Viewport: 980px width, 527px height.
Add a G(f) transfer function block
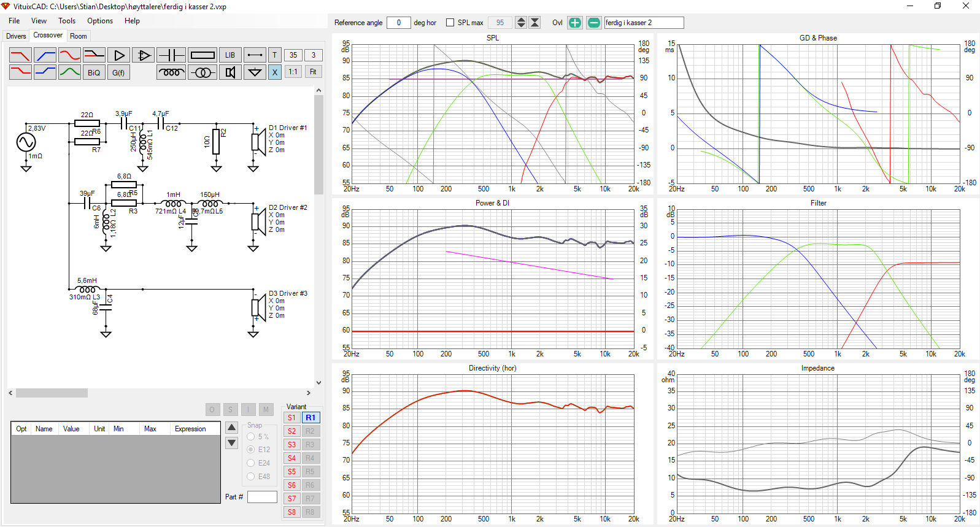tap(118, 72)
